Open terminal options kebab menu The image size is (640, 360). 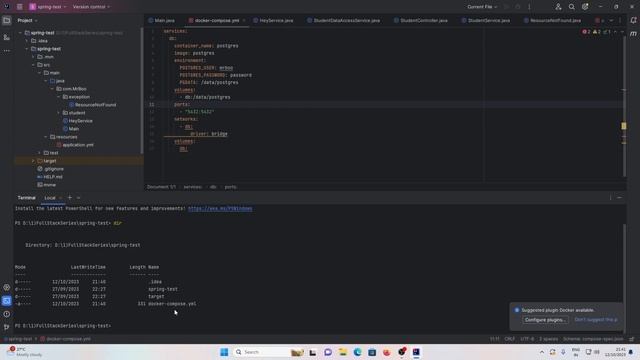pyautogui.click(x=611, y=198)
